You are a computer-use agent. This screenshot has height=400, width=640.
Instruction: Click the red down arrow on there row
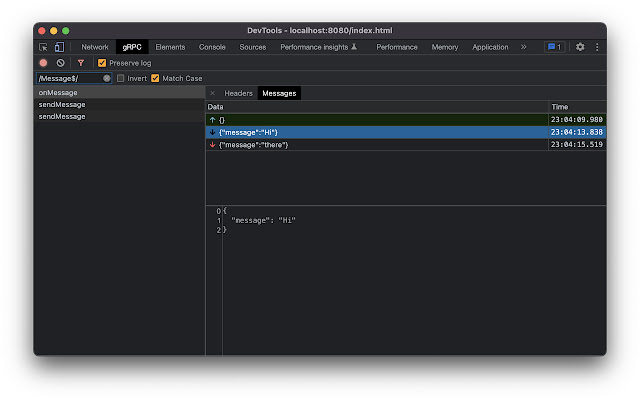point(212,145)
